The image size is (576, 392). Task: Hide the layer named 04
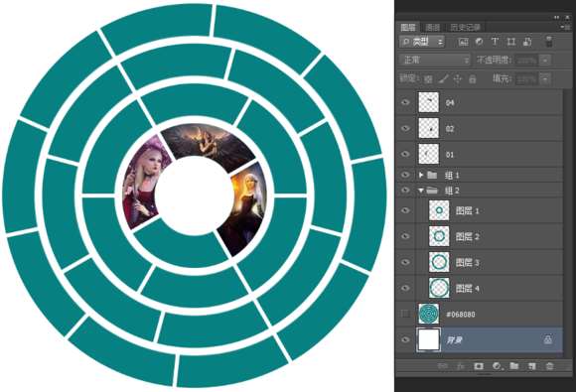tap(405, 102)
